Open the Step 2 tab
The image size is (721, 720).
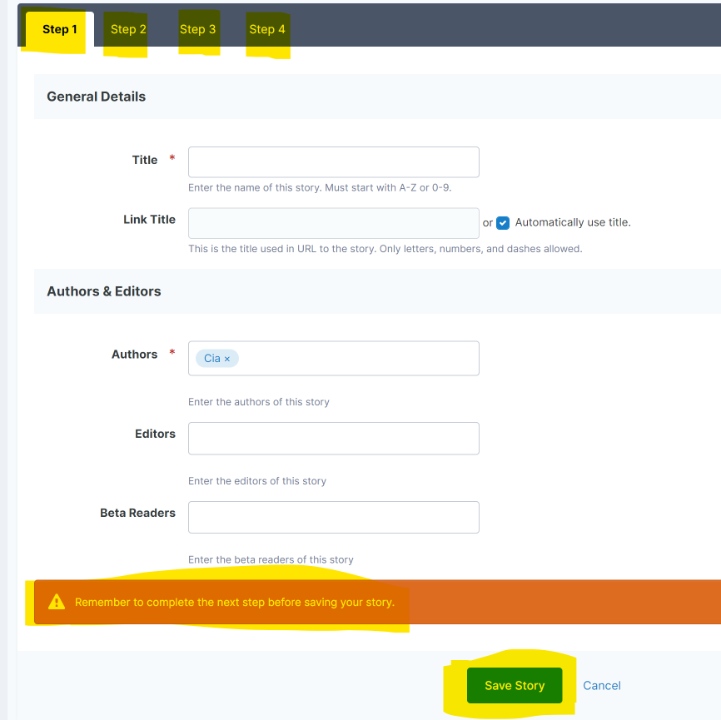click(128, 30)
